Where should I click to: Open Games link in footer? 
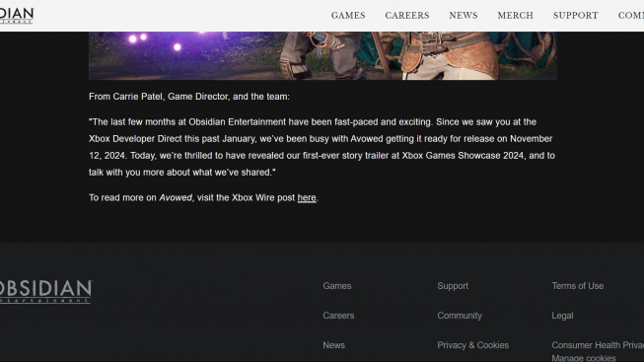[336, 286]
